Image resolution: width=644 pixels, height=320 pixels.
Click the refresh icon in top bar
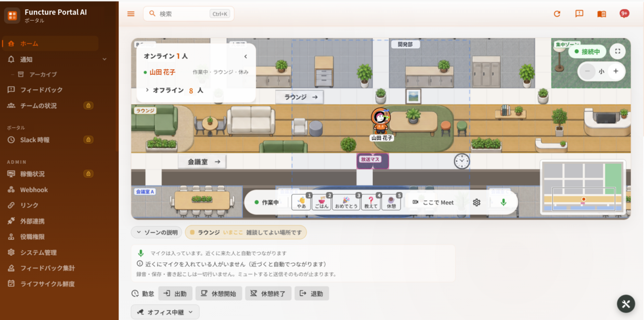(557, 14)
